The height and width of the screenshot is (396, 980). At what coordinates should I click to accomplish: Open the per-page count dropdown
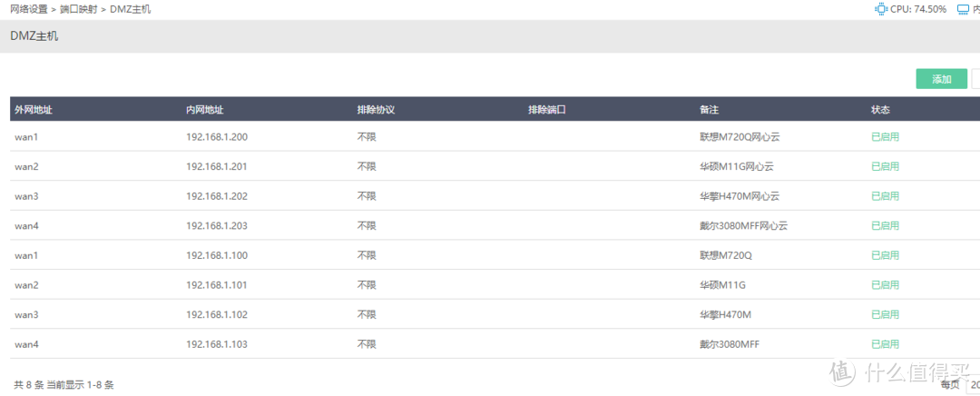(x=973, y=384)
